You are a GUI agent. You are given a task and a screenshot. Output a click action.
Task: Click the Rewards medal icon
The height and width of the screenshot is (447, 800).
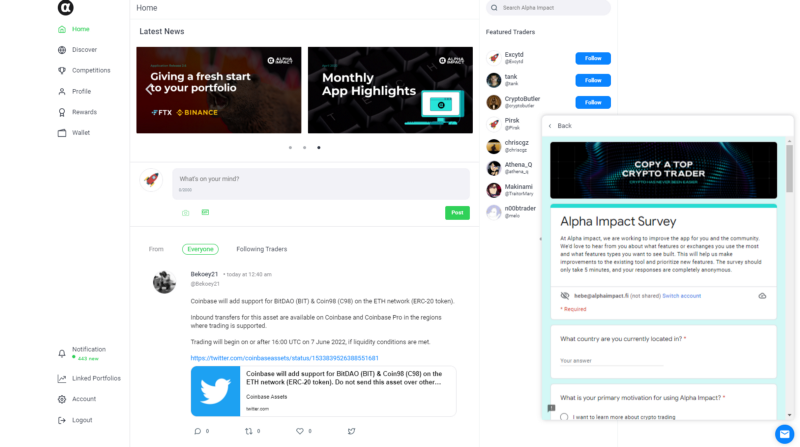coord(62,112)
